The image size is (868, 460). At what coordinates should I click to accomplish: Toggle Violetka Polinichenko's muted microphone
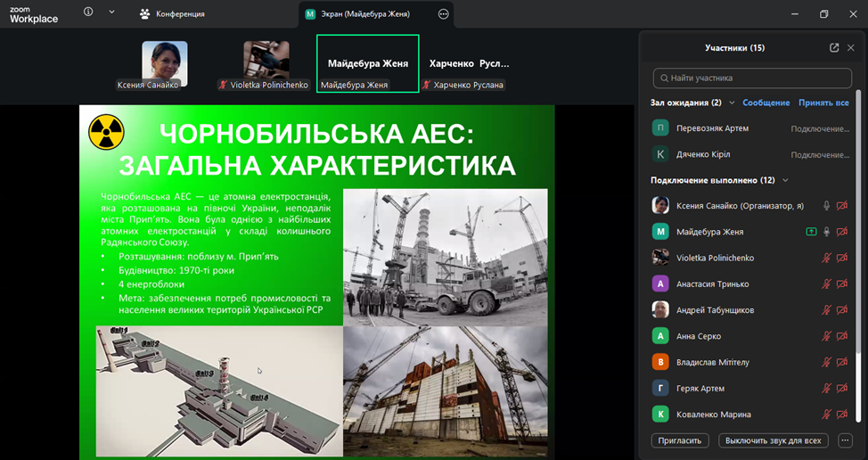(x=826, y=258)
